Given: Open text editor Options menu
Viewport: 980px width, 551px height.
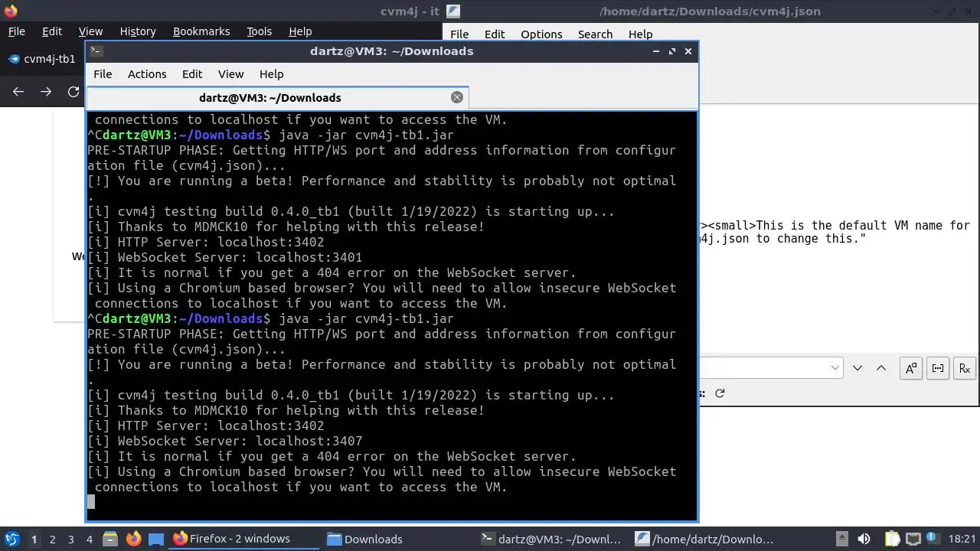Looking at the screenshot, I should click(541, 34).
